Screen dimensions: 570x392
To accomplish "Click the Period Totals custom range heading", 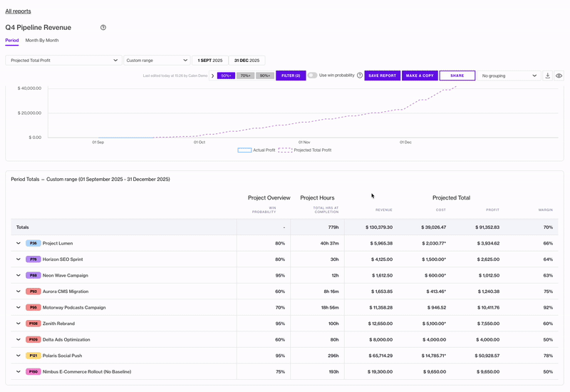I will coord(90,180).
